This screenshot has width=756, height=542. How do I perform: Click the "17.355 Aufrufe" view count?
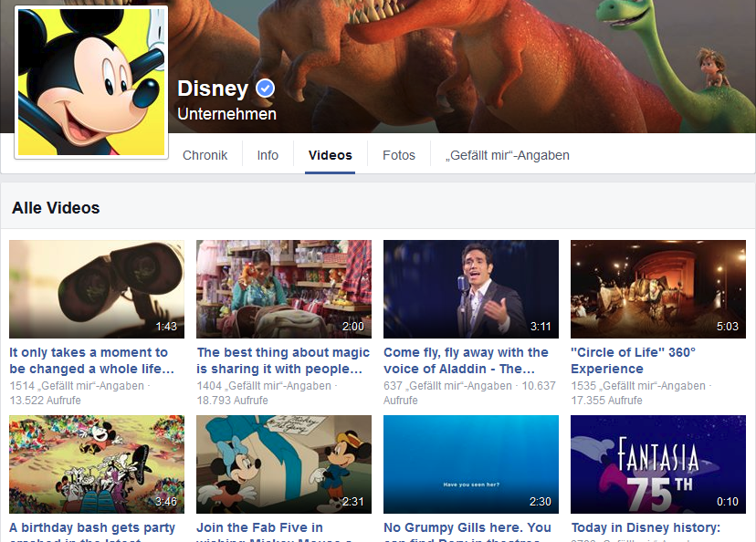point(606,401)
